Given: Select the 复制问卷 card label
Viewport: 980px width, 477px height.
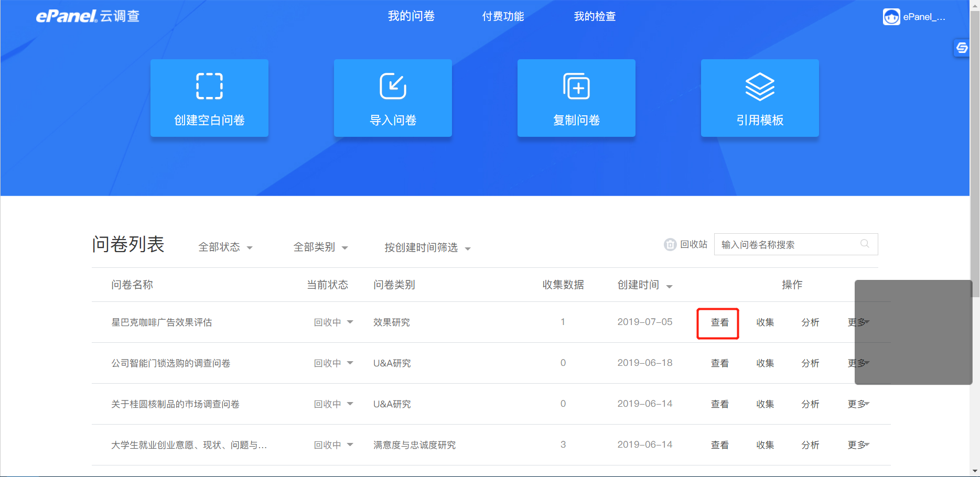Looking at the screenshot, I should point(576,120).
